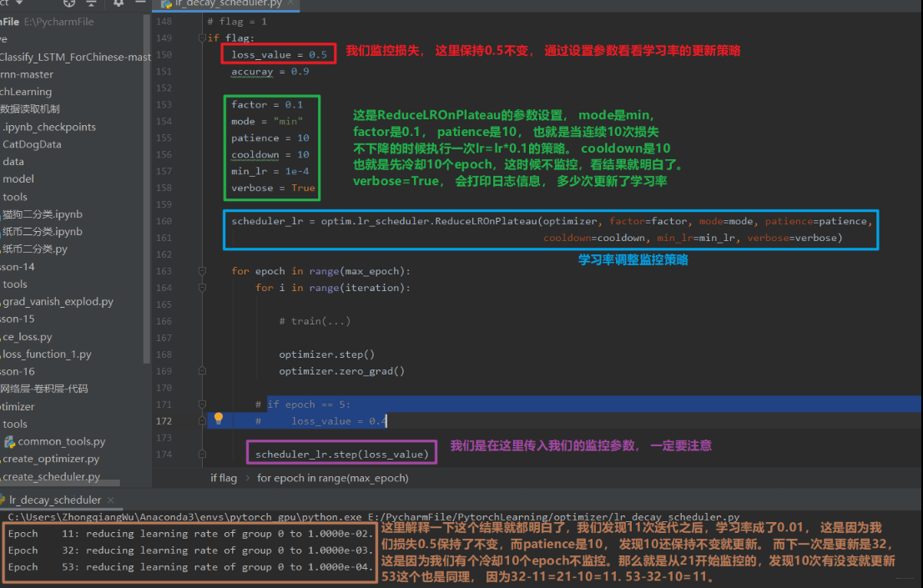Viewport: 923px width, 588px height.
Task: Click the 'Epoch 53: reducing learning rate' output line
Action: click(x=191, y=567)
